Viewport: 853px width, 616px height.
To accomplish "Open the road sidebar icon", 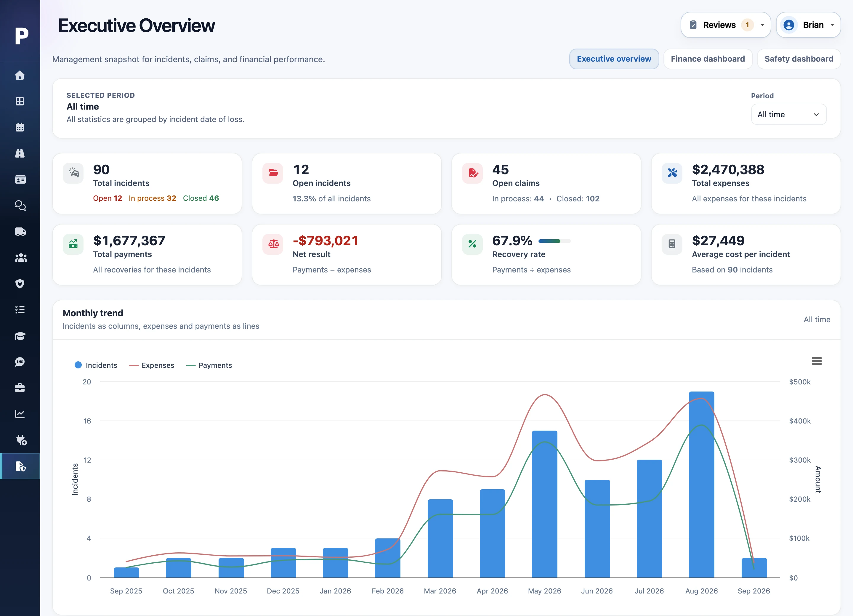I will pos(20,153).
